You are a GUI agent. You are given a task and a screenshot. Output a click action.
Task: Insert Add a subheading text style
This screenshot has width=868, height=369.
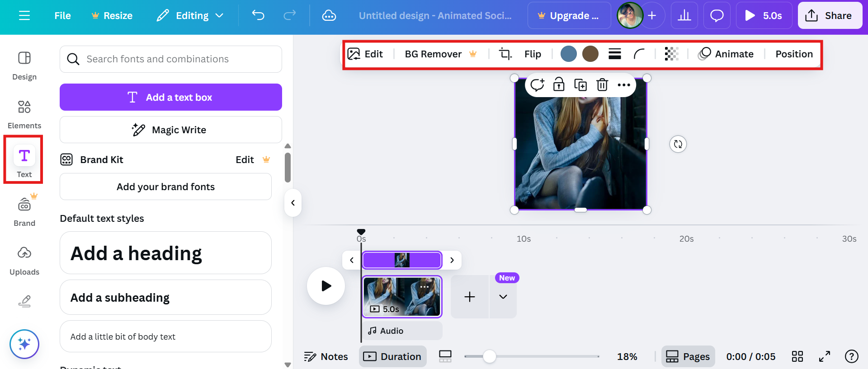pos(165,297)
